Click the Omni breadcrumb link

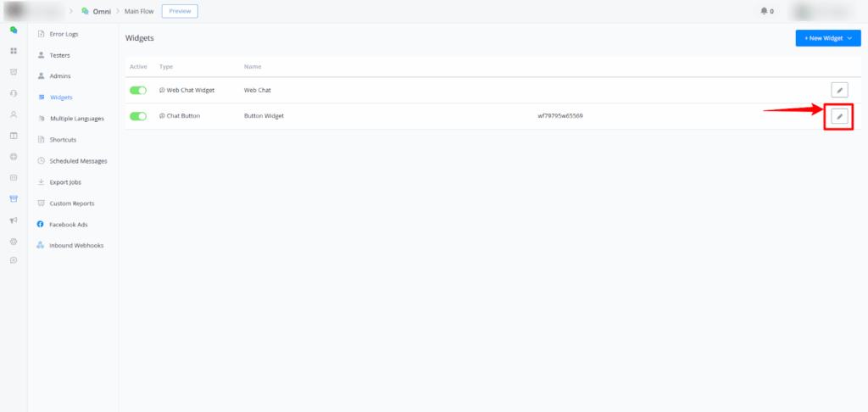[103, 11]
